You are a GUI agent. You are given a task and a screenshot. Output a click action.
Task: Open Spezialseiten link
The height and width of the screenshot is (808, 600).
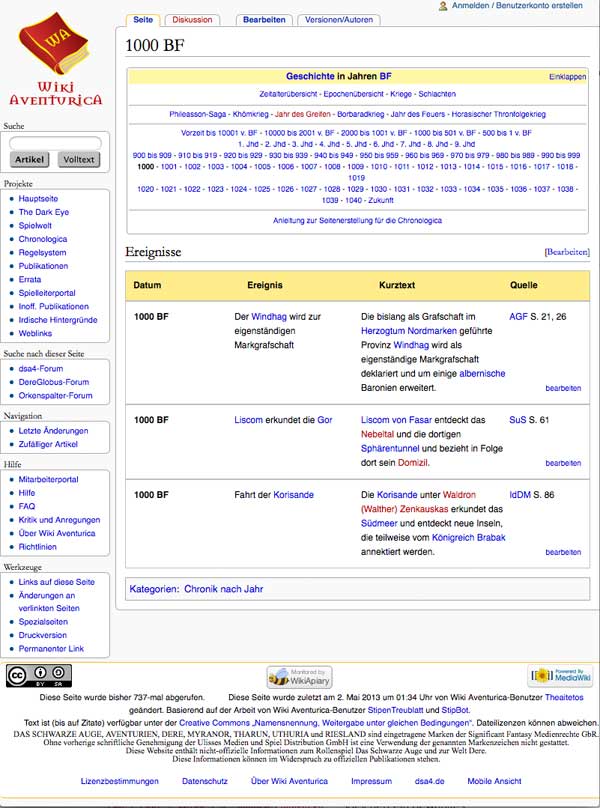(43, 621)
